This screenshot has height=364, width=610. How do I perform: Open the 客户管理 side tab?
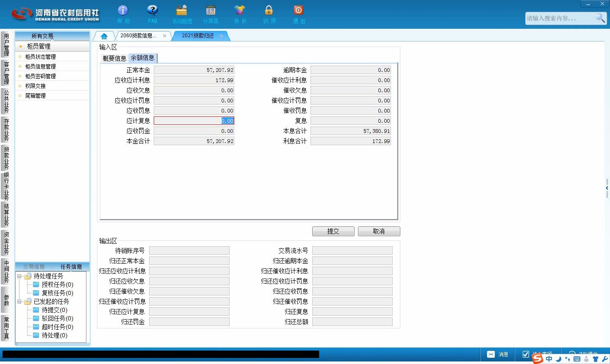pos(6,73)
